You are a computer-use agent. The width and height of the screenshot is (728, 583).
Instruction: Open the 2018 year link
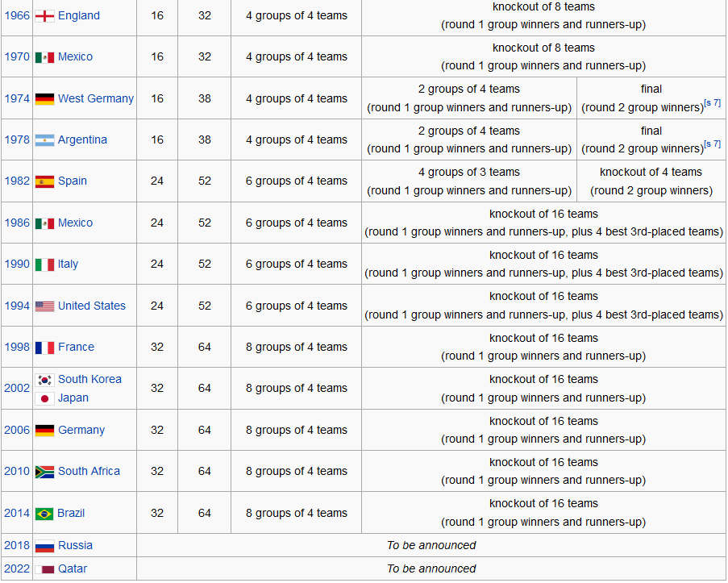[17, 545]
